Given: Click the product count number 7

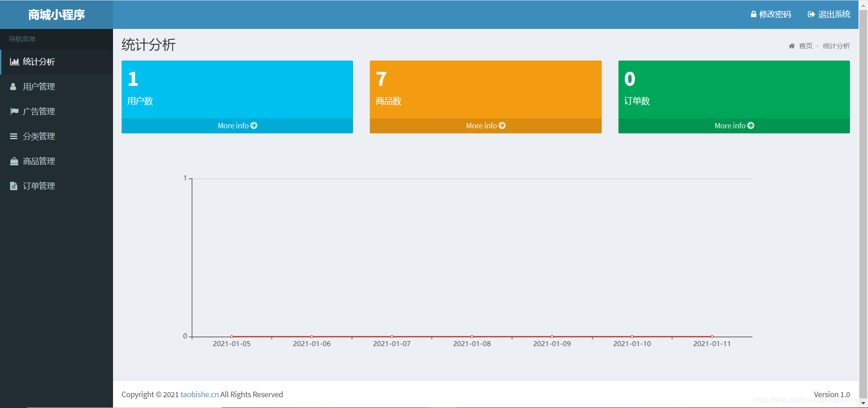Looking at the screenshot, I should point(381,79).
